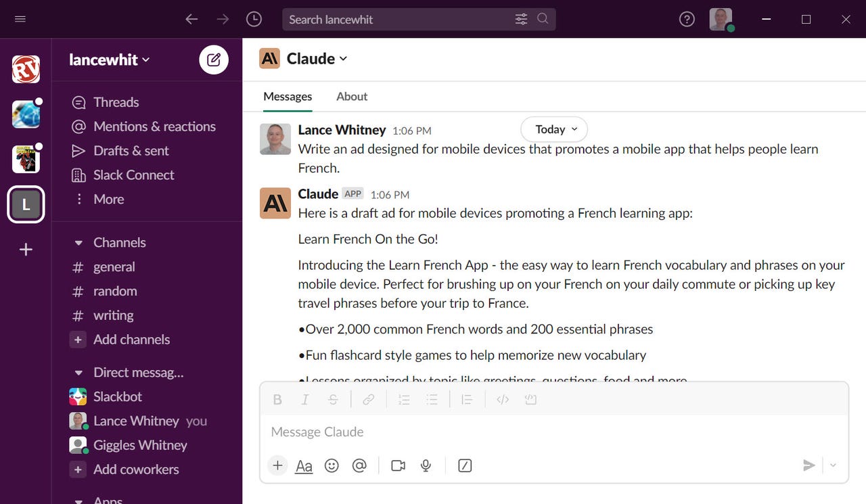Viewport: 866px width, 504px height.
Task: Toggle strikethrough formatting
Action: point(333,400)
